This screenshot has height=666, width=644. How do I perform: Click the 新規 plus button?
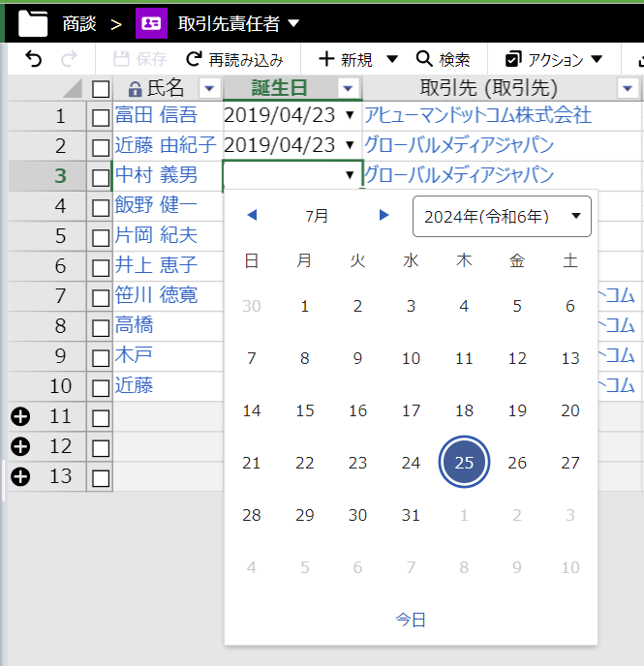pyautogui.click(x=347, y=60)
